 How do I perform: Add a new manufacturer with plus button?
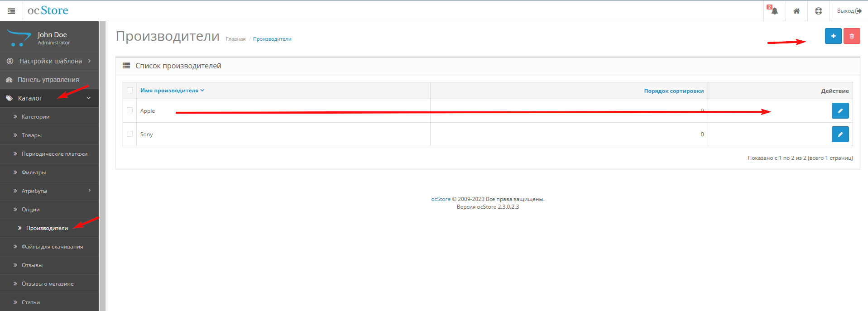click(833, 36)
